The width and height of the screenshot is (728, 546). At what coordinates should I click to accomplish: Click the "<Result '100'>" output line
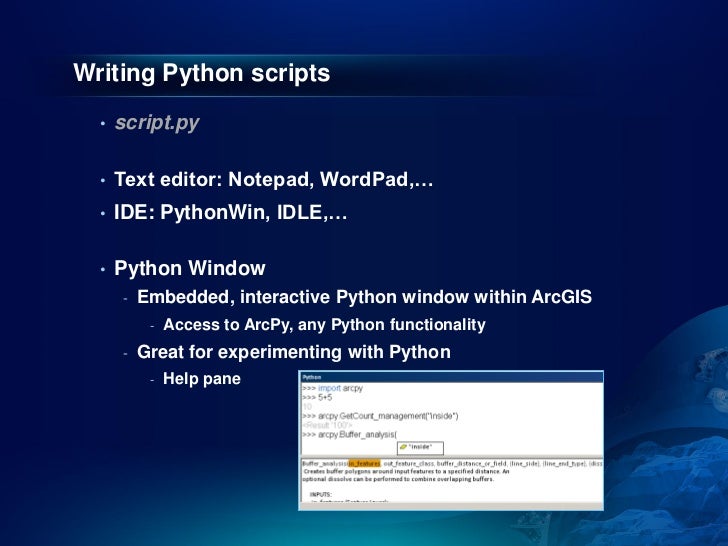coord(327,425)
